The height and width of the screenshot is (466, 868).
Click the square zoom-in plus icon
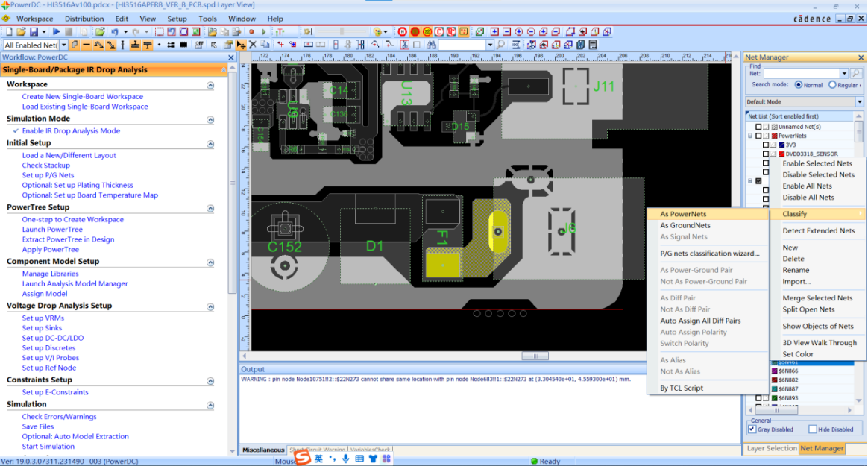(494, 31)
